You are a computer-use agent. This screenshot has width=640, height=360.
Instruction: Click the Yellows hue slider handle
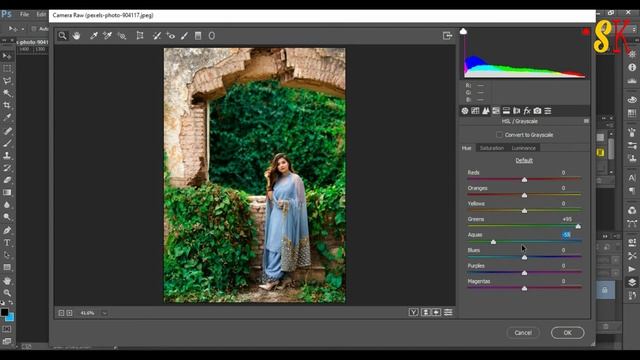(524, 211)
